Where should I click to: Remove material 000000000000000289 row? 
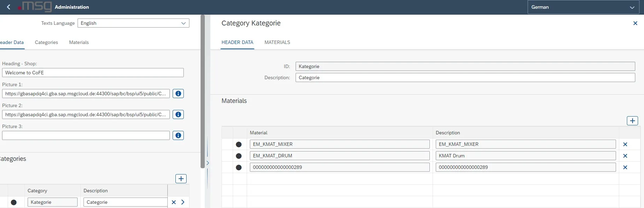tap(625, 168)
